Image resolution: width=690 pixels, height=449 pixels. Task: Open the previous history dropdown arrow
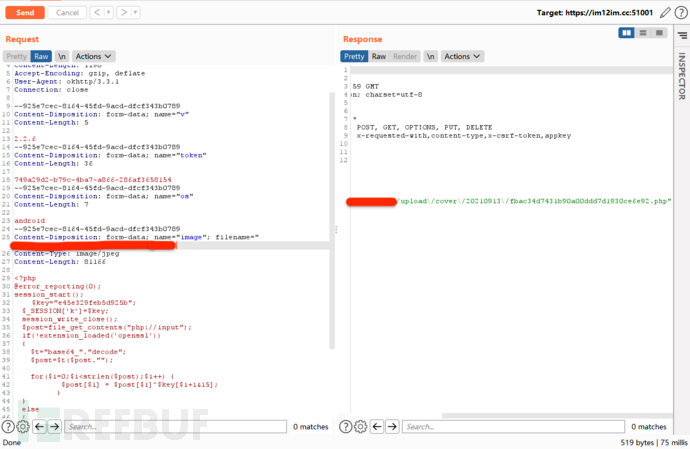(109, 13)
